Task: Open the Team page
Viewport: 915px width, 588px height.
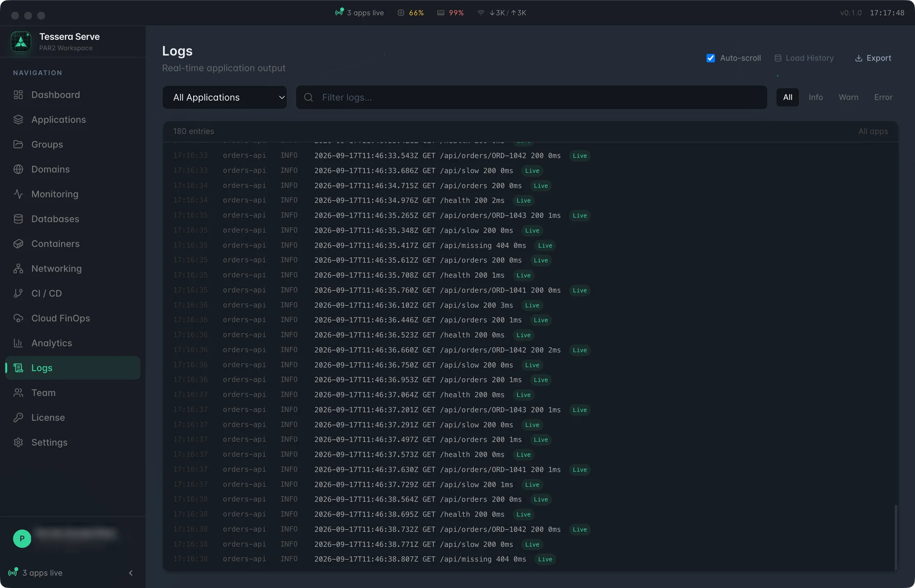Action: click(73, 393)
